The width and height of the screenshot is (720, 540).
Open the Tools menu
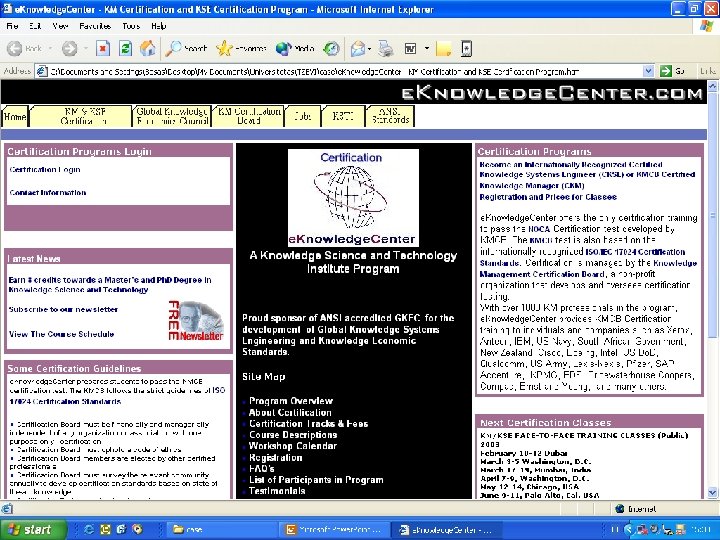point(131,26)
